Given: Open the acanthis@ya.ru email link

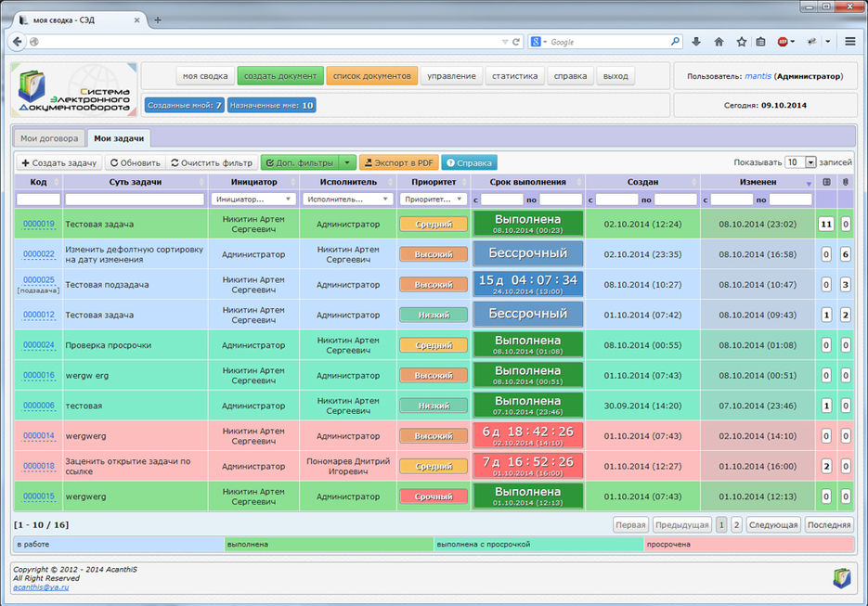Looking at the screenshot, I should [x=41, y=587].
